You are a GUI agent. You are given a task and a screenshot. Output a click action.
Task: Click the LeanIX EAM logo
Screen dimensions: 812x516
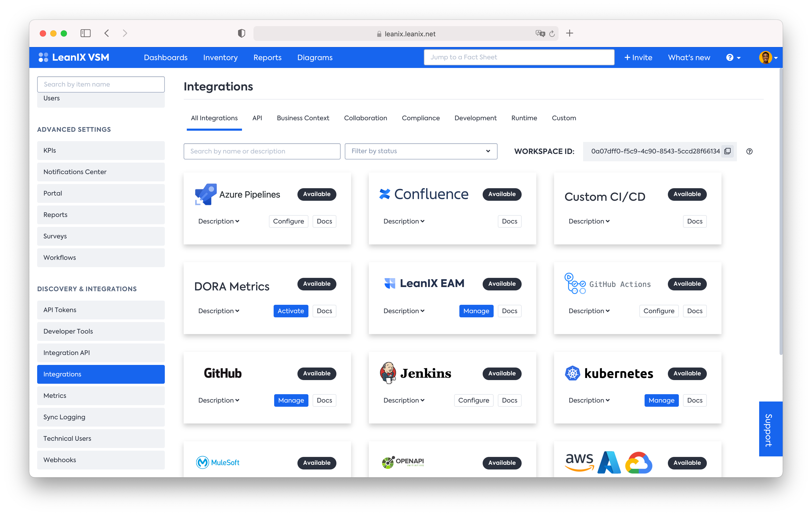(x=424, y=283)
